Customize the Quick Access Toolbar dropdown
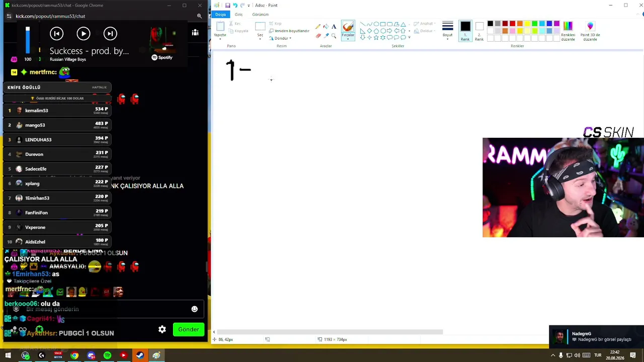 [249, 5]
